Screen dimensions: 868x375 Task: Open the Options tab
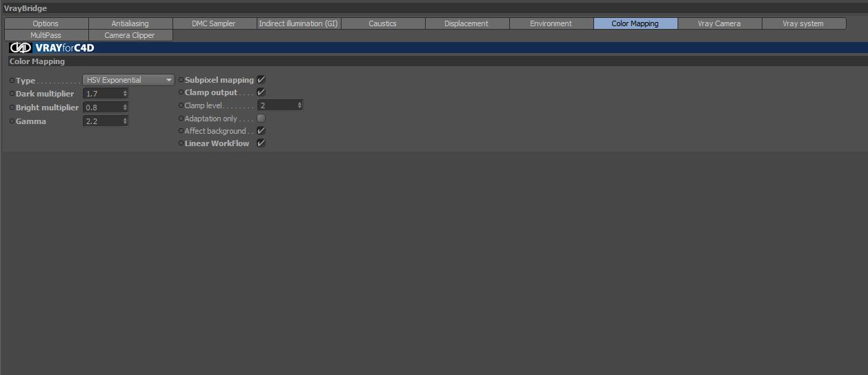pyautogui.click(x=46, y=23)
